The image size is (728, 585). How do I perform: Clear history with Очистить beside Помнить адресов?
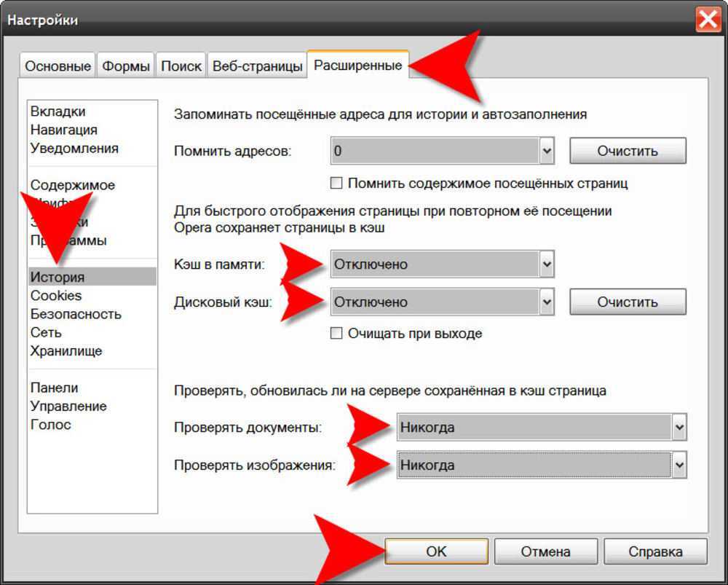point(628,151)
